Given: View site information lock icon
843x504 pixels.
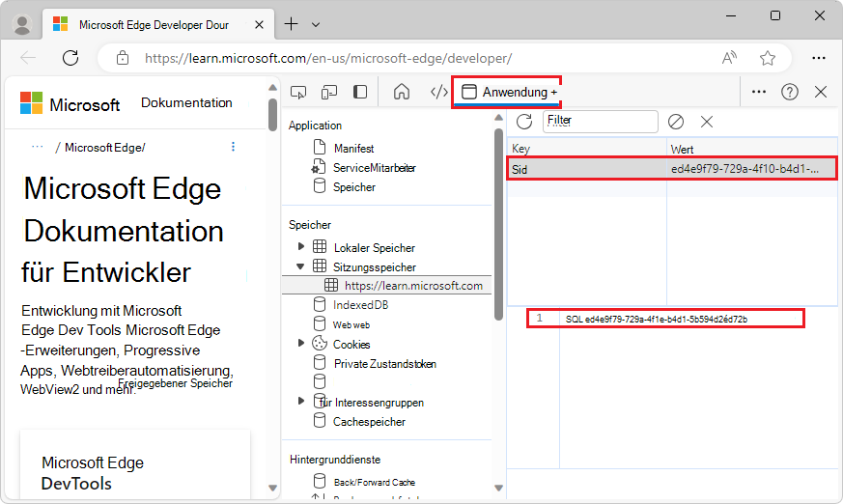Looking at the screenshot, I should pyautogui.click(x=123, y=58).
